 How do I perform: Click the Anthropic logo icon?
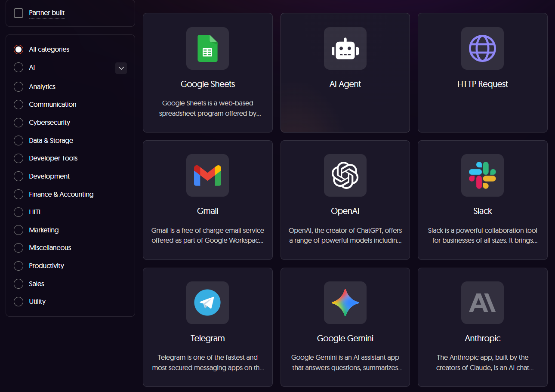click(482, 302)
